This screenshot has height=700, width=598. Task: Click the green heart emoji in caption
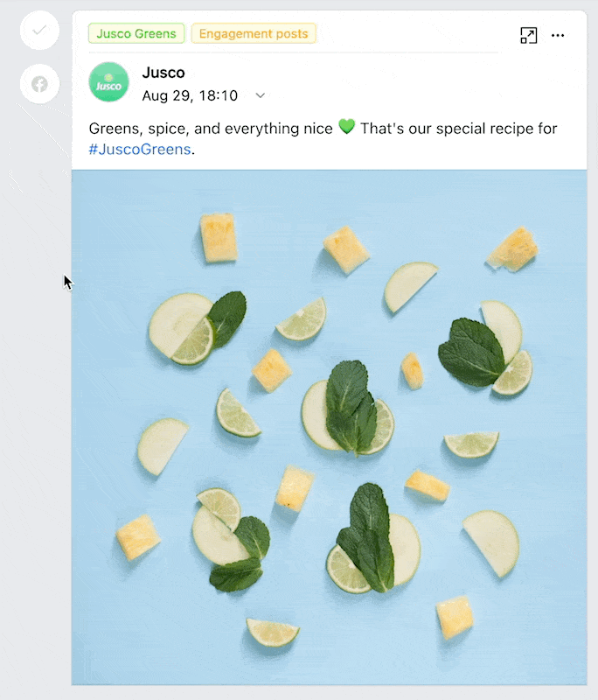coord(346,128)
